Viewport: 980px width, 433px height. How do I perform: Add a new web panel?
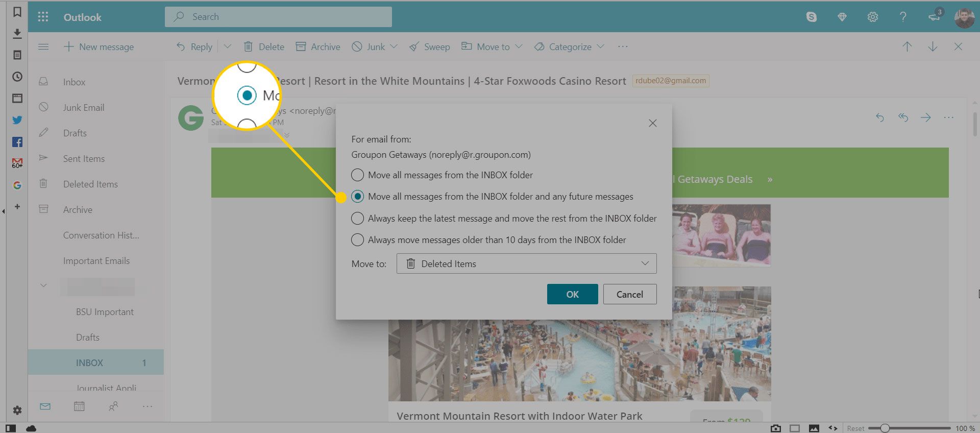(x=17, y=207)
